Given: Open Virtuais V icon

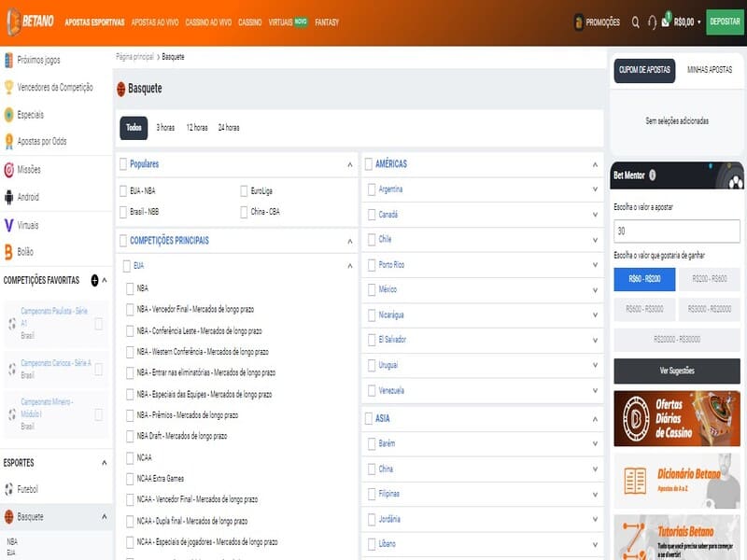Looking at the screenshot, I should click(x=8, y=225).
